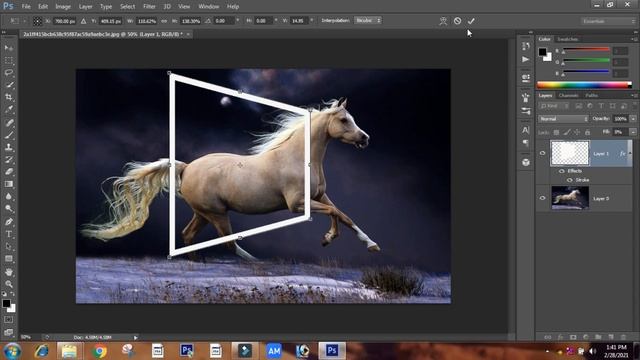Image resolution: width=640 pixels, height=360 pixels.
Task: Hide Layer 0 with its eye icon
Action: [542, 198]
